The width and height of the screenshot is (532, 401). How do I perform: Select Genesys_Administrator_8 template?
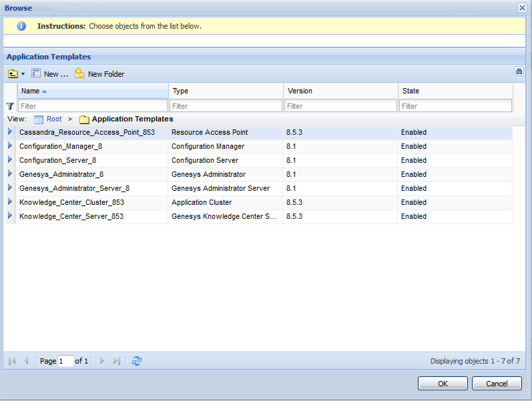click(x=61, y=174)
